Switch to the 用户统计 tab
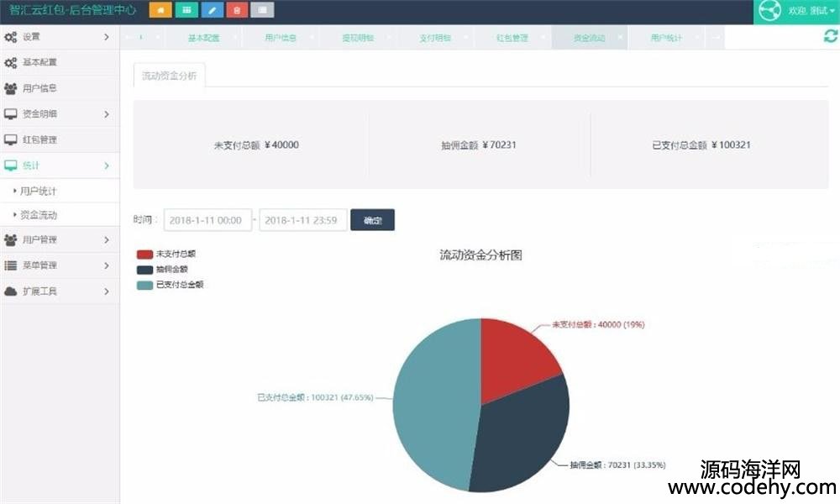The width and height of the screenshot is (840, 504). click(x=666, y=38)
